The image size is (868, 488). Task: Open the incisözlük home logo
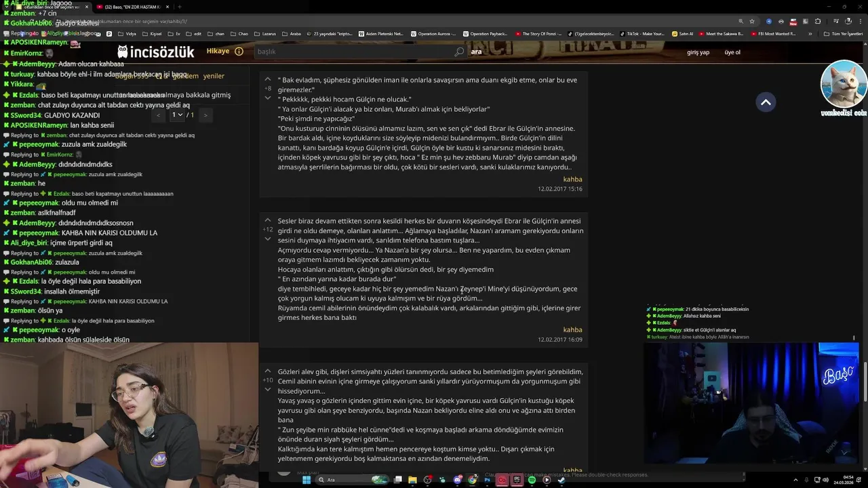(155, 52)
